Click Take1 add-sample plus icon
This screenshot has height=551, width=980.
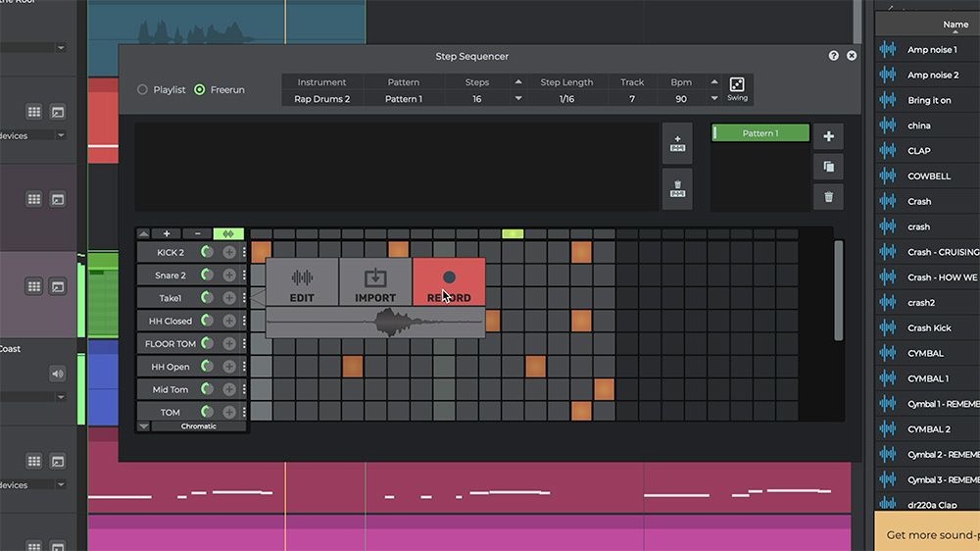pos(229,298)
